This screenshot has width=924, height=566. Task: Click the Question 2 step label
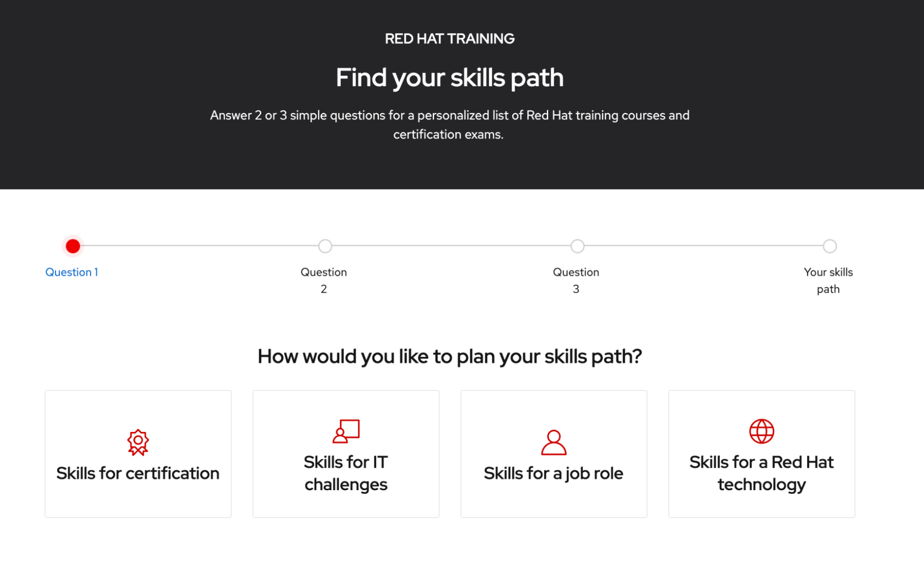[324, 280]
